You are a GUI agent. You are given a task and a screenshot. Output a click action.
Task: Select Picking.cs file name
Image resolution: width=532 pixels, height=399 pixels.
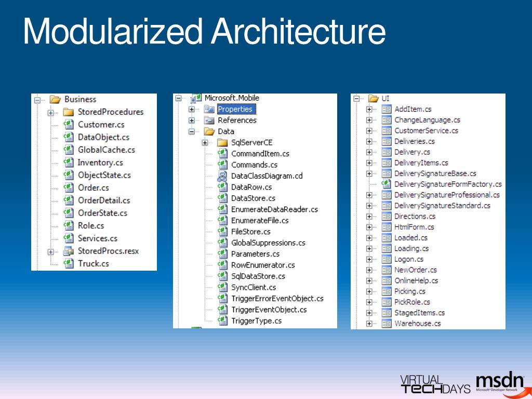[x=409, y=291]
